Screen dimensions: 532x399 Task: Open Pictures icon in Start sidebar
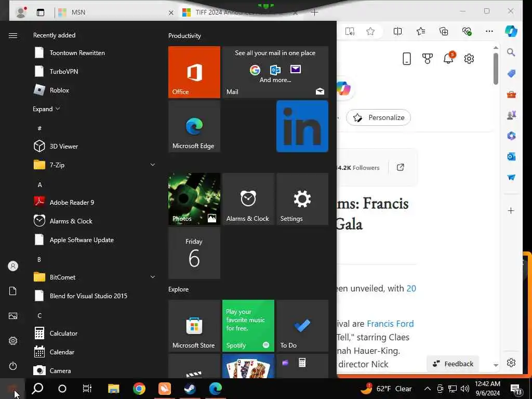point(13,316)
